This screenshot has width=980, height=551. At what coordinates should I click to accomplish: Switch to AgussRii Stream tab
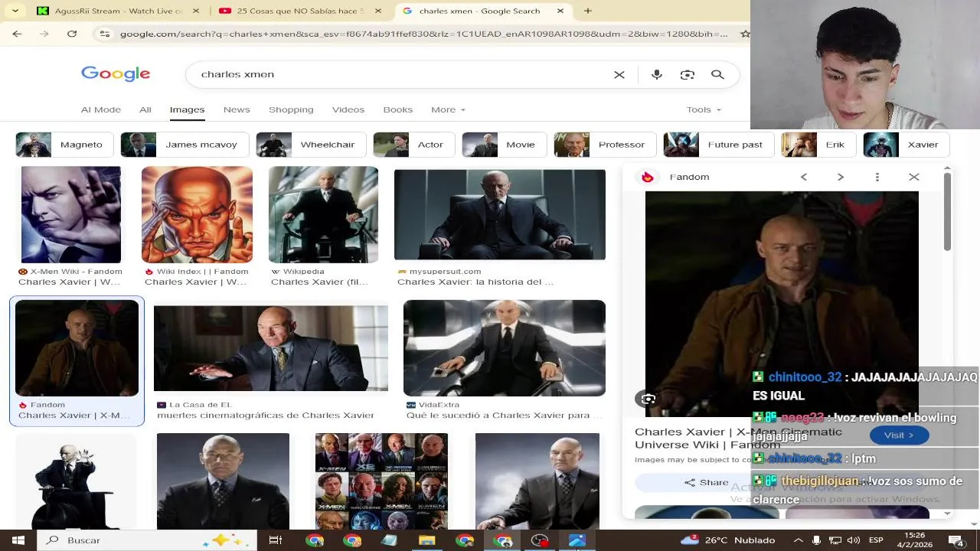109,11
